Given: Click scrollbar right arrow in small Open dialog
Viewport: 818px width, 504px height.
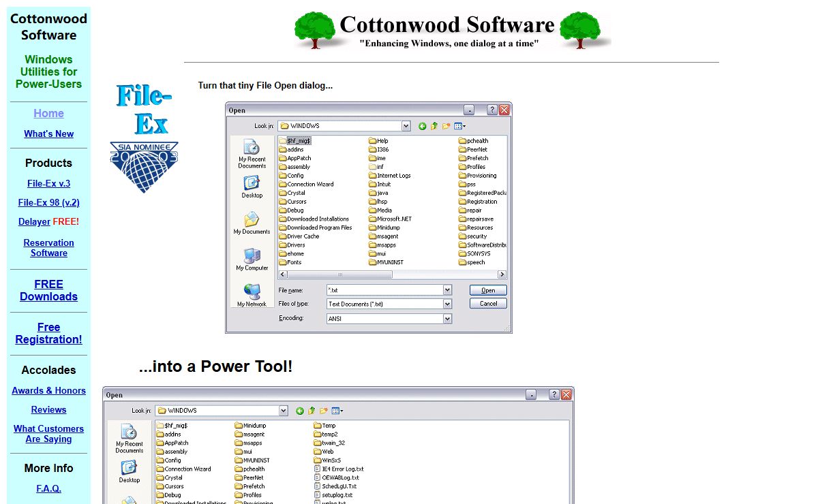Looking at the screenshot, I should tap(502, 274).
